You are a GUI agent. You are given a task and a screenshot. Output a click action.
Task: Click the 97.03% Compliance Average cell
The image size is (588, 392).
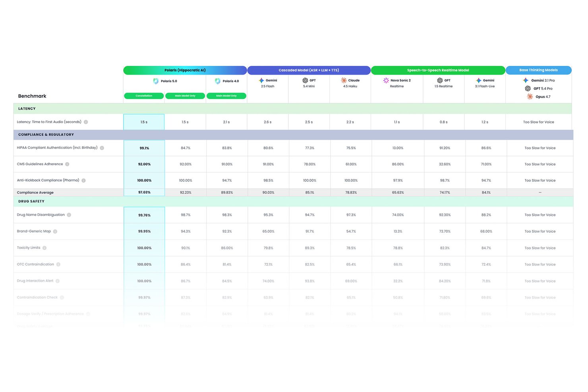[144, 192]
